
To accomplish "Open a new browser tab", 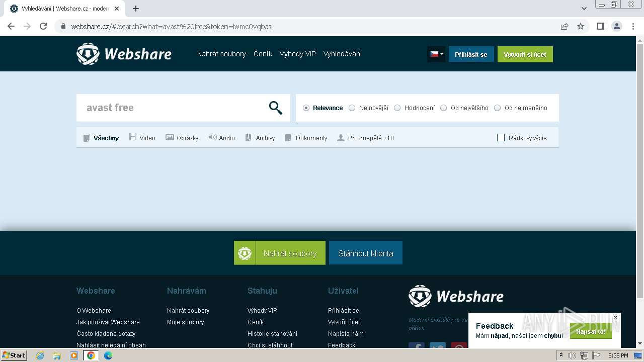I will pyautogui.click(x=136, y=9).
